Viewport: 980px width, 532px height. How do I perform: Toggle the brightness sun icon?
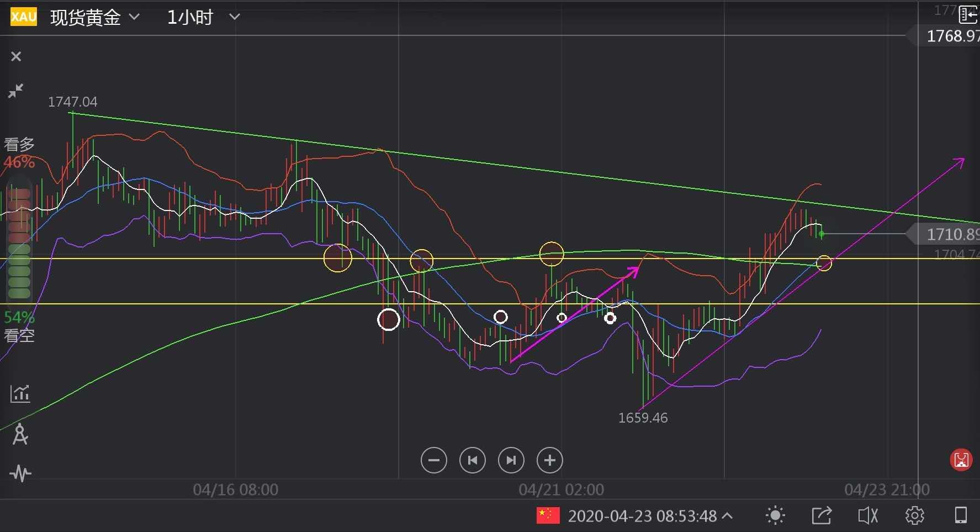coord(775,515)
